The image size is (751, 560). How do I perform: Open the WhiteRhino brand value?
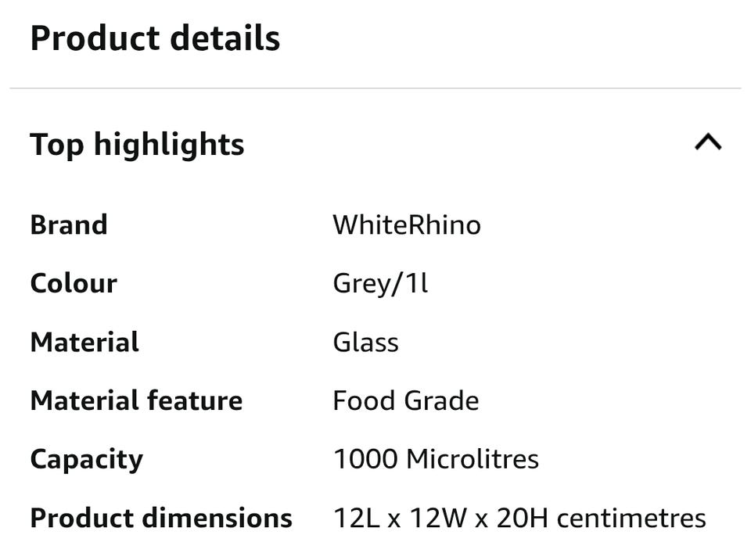click(x=407, y=224)
